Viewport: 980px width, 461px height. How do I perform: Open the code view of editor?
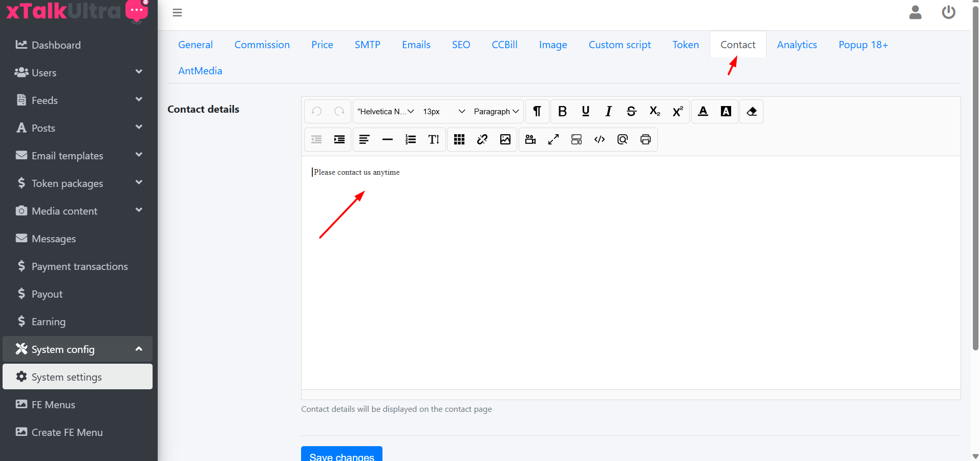click(x=600, y=139)
